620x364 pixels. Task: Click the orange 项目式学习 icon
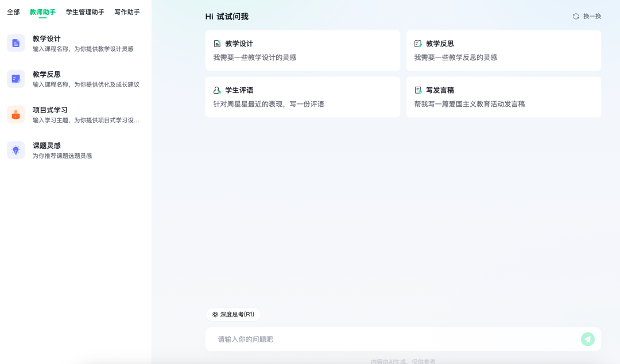pos(16,114)
